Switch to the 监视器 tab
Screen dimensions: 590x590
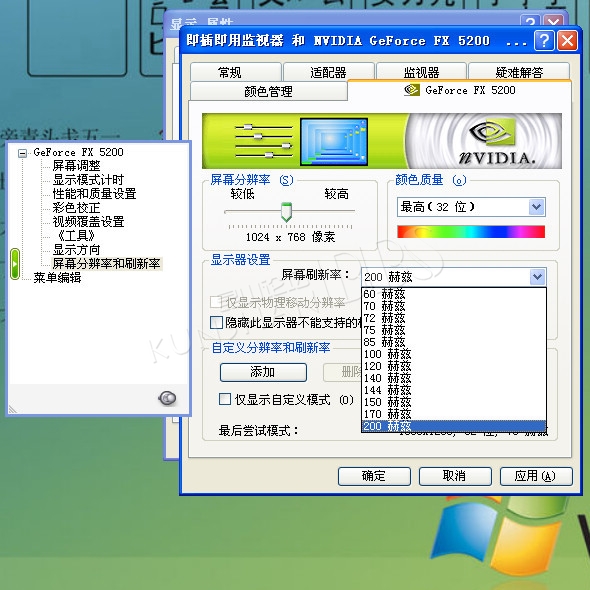(x=421, y=72)
